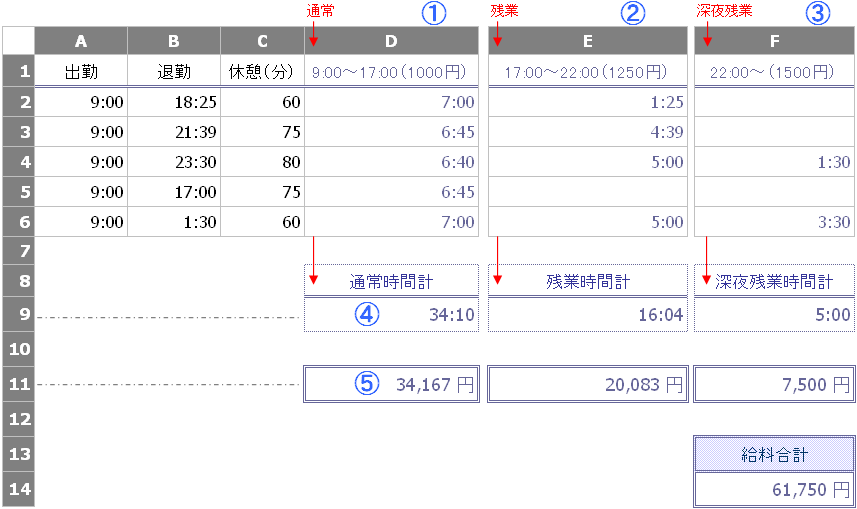Select the 5:00 late-night total in row 9

[774, 314]
